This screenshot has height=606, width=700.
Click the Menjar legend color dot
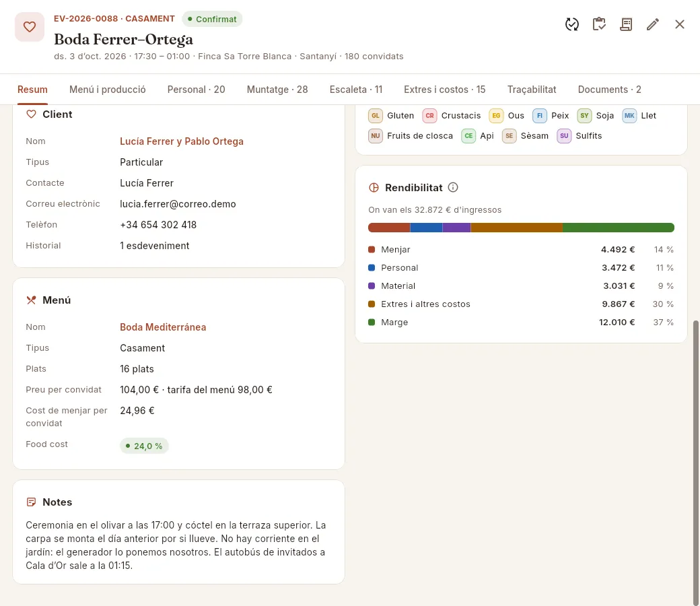click(x=372, y=250)
